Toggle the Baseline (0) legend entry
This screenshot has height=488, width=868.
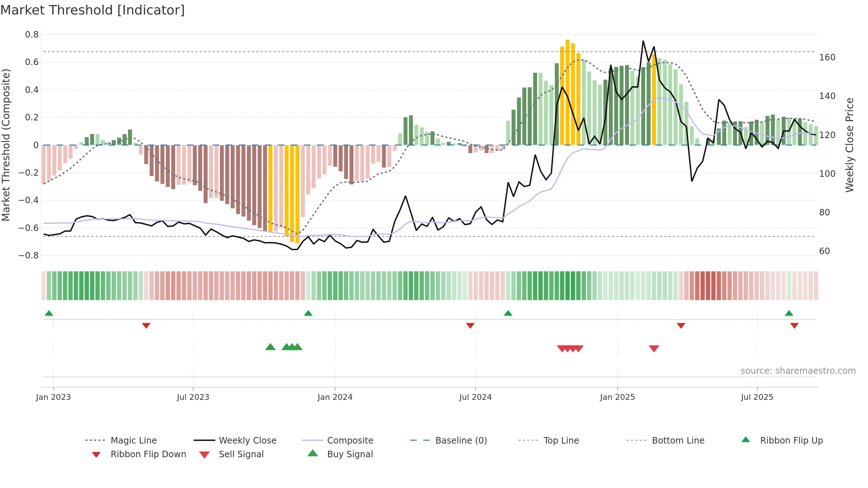coord(448,440)
